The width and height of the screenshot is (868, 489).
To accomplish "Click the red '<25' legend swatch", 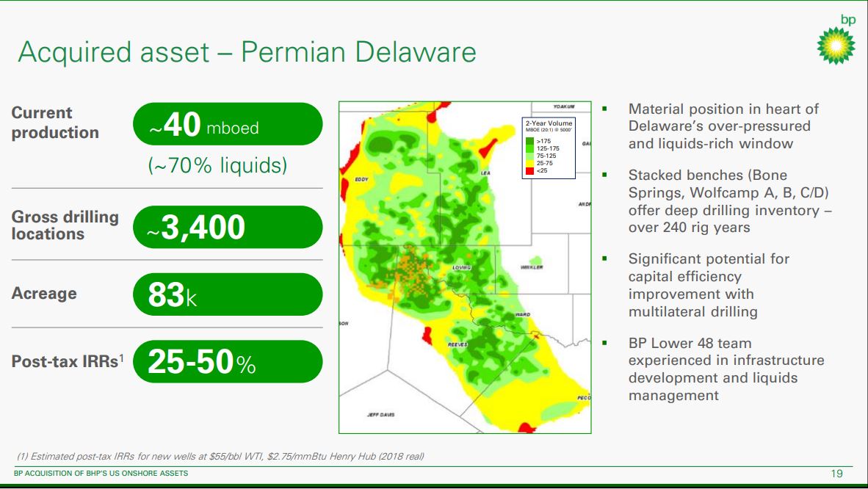I will coord(529,170).
